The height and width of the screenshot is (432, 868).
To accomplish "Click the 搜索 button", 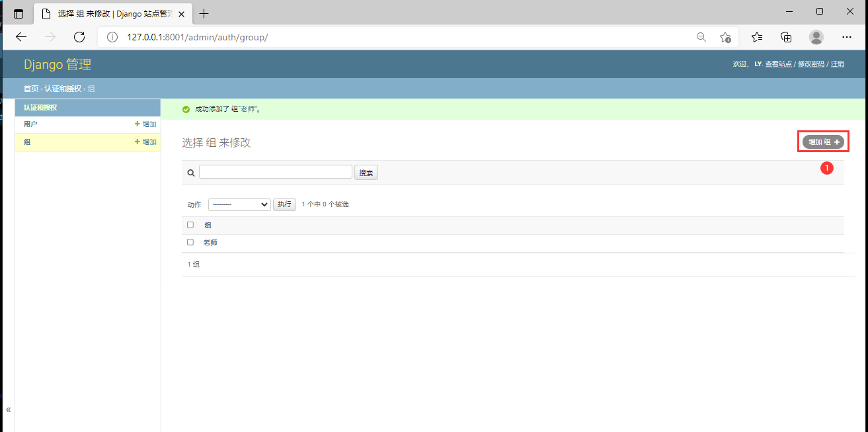I will 366,173.
